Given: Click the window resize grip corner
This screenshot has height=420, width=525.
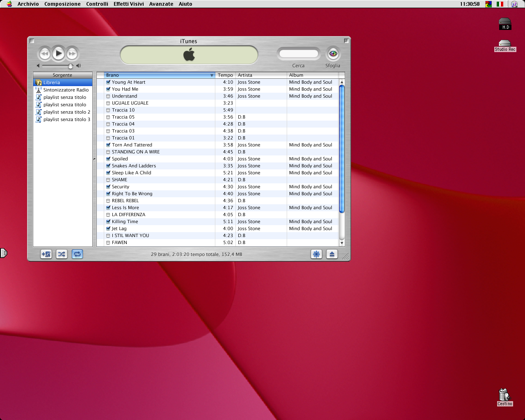Looking at the screenshot, I should click(x=346, y=257).
